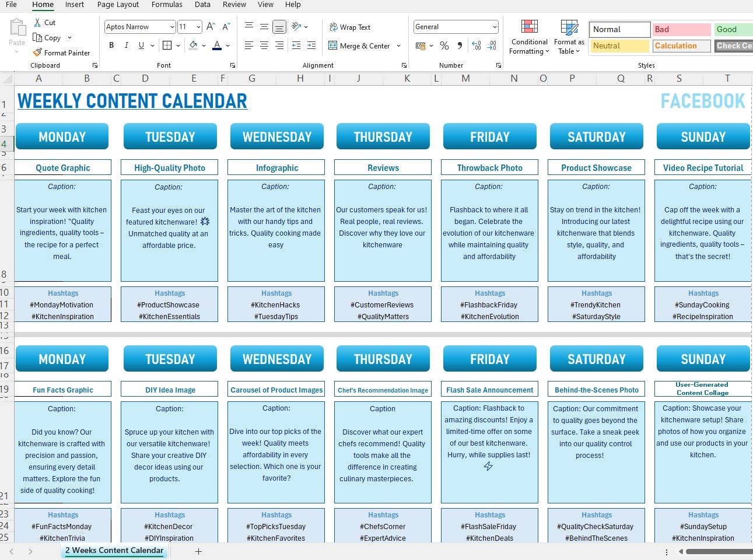Apply Comma Style

pos(460,45)
